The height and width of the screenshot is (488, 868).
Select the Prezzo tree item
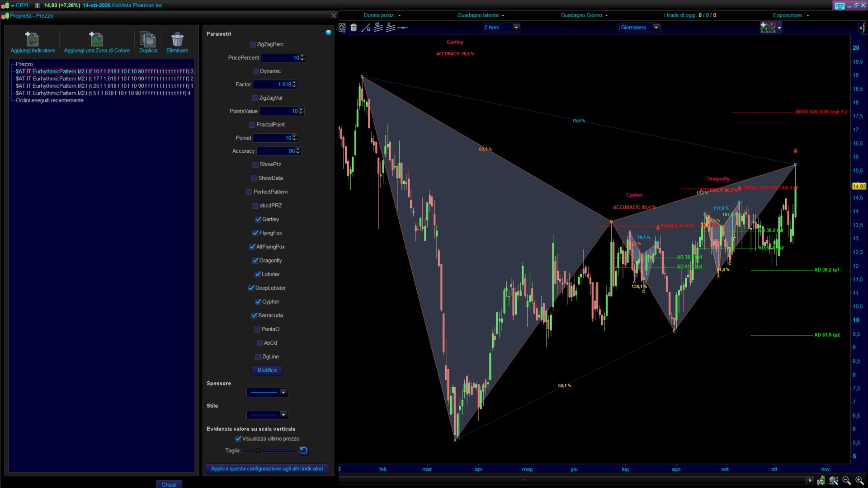pyautogui.click(x=24, y=64)
